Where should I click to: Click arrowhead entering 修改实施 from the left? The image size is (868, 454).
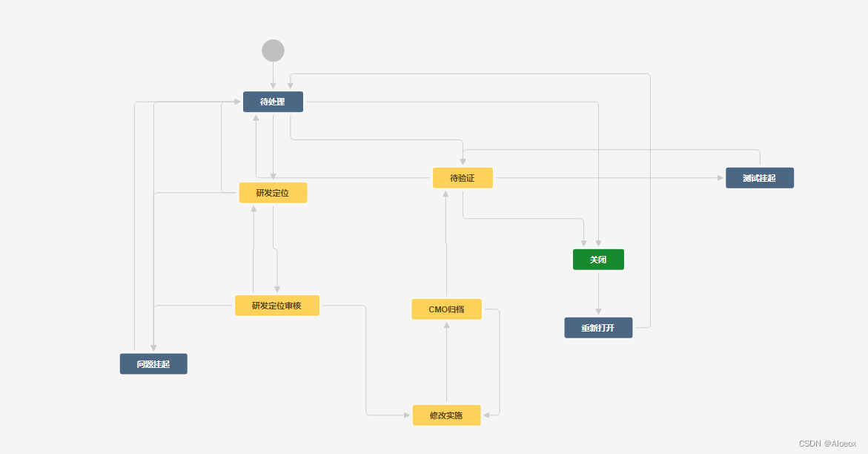407,415
